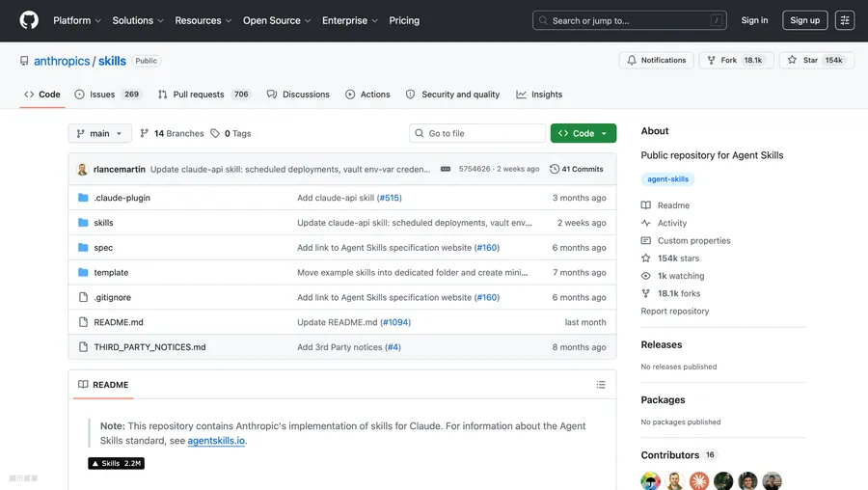The image size is (868, 490).
Task: Click the Search or jump to field
Action: click(x=630, y=20)
